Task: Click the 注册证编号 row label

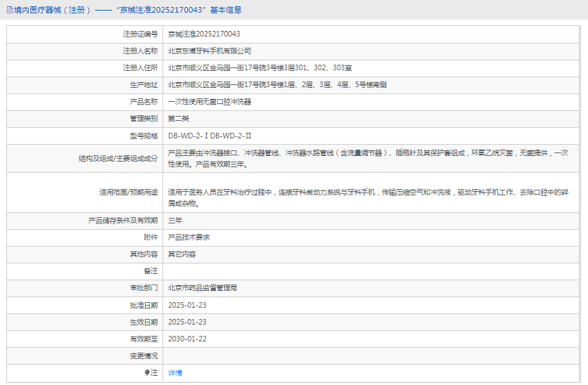Action: click(140, 34)
